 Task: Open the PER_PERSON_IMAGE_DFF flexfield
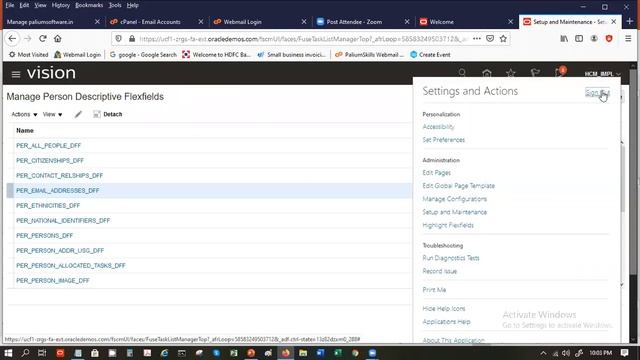click(53, 281)
